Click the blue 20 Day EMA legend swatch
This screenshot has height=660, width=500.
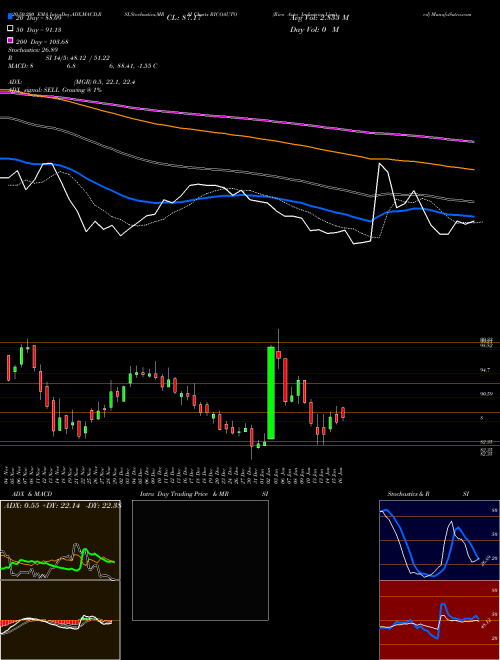pos(10,17)
